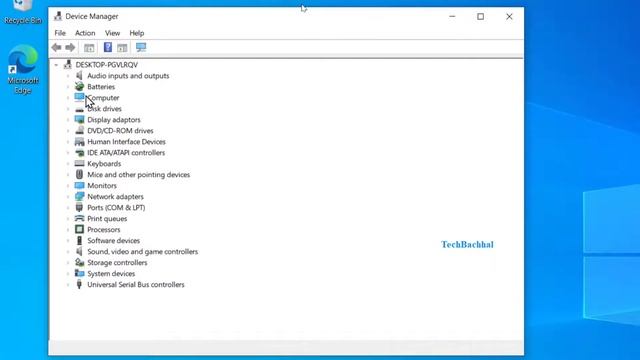Click the Ports (COM & LPT) icon
The width and height of the screenshot is (640, 360).
click(x=79, y=208)
